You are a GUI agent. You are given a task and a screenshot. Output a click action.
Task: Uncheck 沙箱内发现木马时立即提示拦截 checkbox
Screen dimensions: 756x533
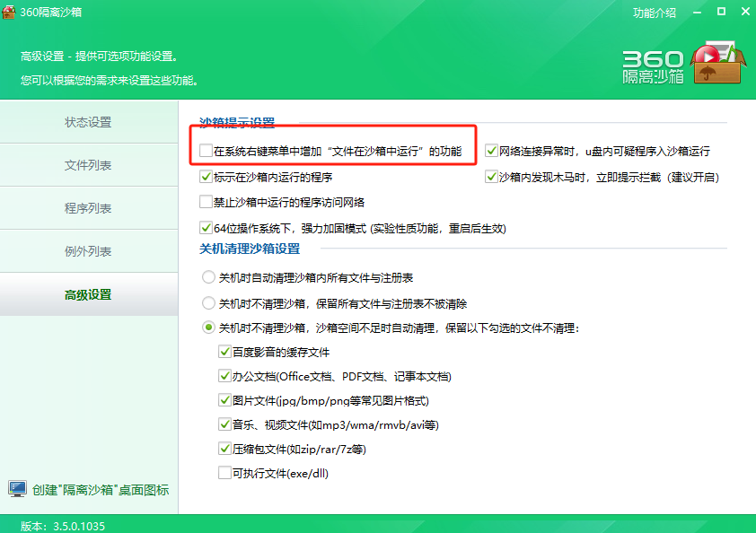pyautogui.click(x=491, y=177)
